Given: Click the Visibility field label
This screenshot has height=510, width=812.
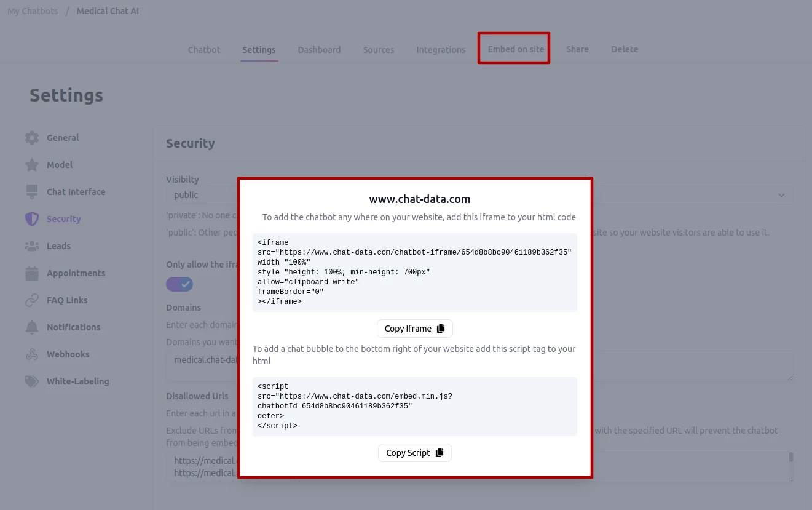Looking at the screenshot, I should pyautogui.click(x=183, y=180).
